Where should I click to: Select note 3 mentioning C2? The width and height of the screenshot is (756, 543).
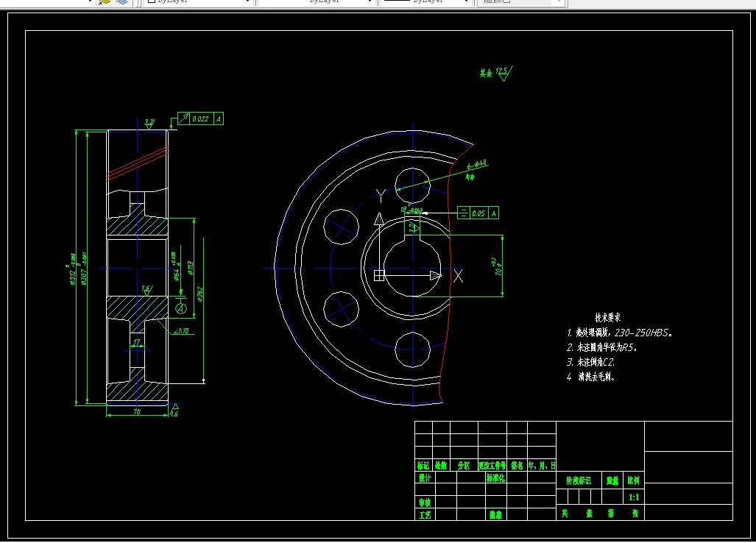point(590,362)
